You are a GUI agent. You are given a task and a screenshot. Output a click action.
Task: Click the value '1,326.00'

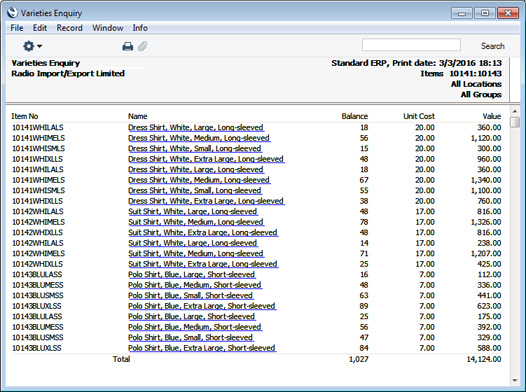(x=486, y=222)
